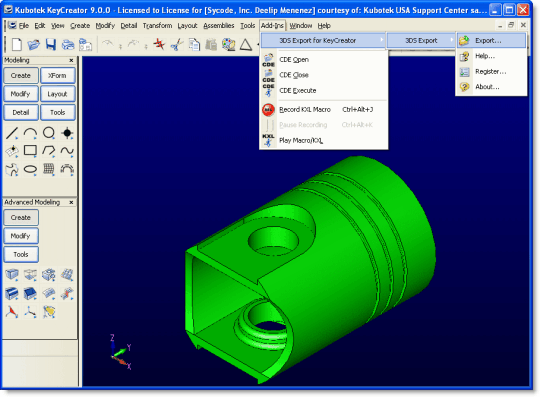
Task: Choose Register... in 3DS Export submenu
Action: point(491,72)
